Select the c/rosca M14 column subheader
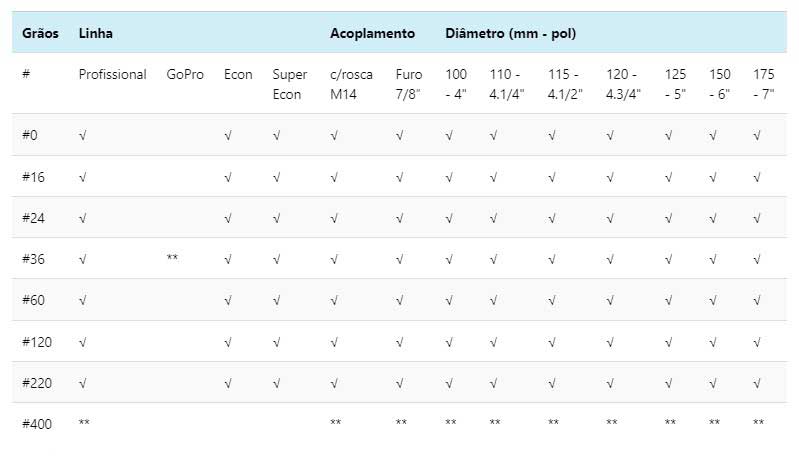 [x=351, y=84]
